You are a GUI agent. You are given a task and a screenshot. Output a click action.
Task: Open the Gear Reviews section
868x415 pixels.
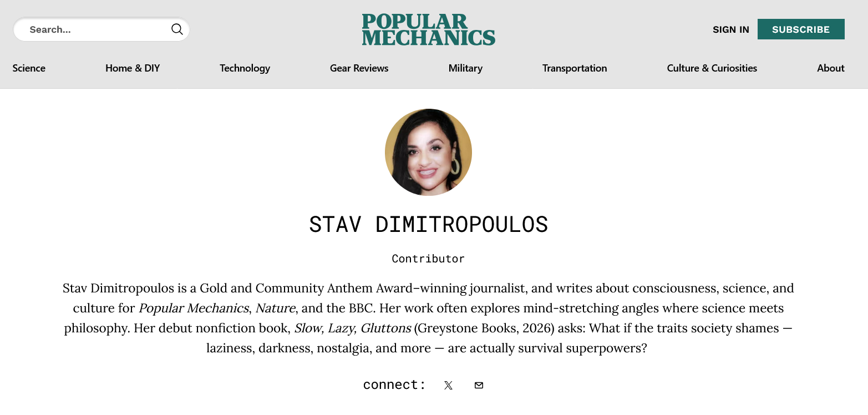[x=359, y=68]
